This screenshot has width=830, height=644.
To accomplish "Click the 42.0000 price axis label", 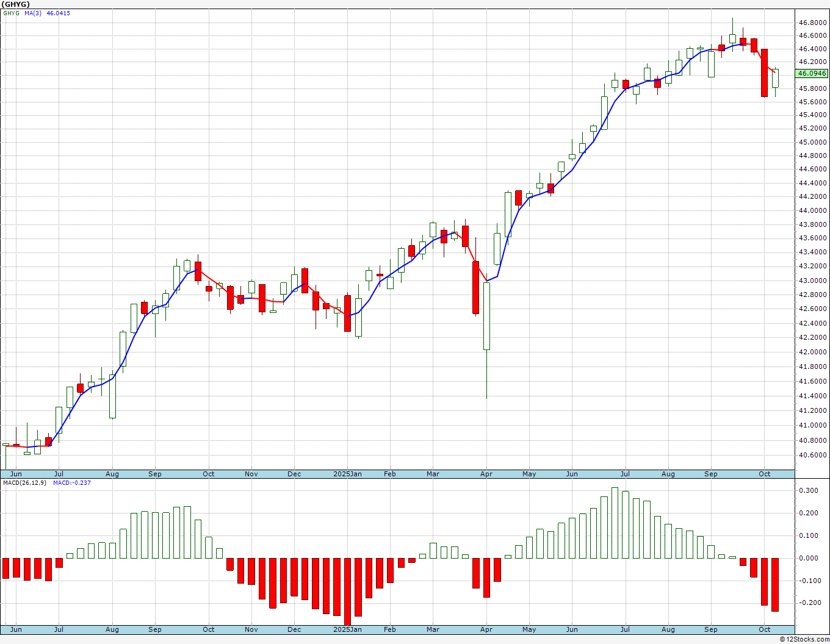I will [814, 352].
